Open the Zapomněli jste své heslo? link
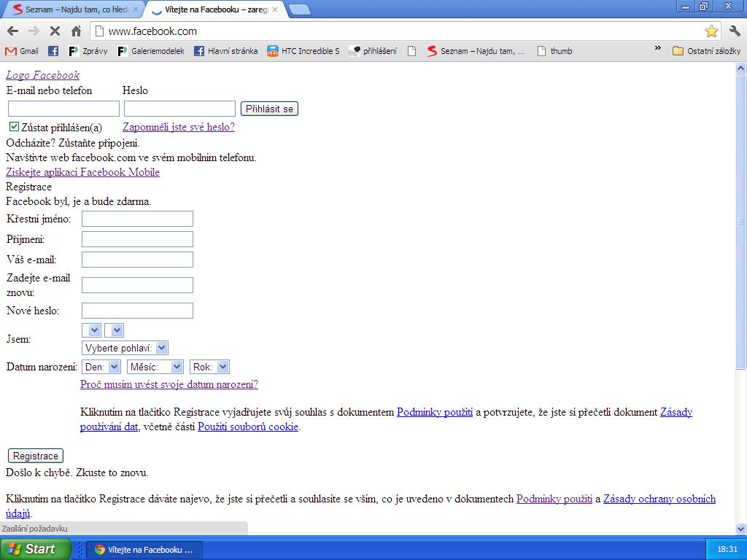Viewport: 747px width, 560px height. 179,127
